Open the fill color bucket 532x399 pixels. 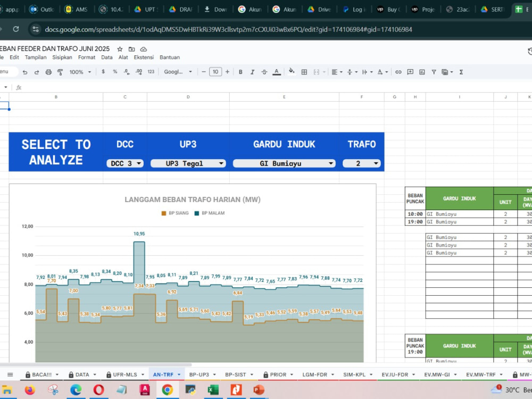tap(292, 72)
